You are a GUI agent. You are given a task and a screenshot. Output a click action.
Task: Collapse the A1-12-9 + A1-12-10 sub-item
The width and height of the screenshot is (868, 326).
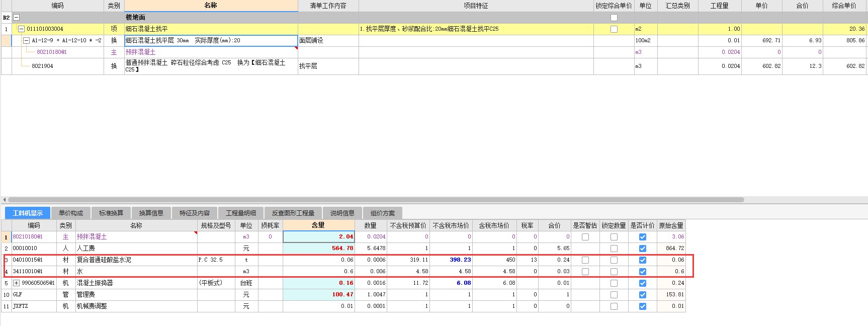(x=26, y=41)
